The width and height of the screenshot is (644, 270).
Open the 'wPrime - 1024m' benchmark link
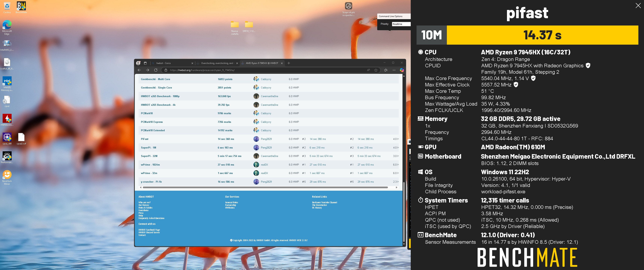pos(150,165)
